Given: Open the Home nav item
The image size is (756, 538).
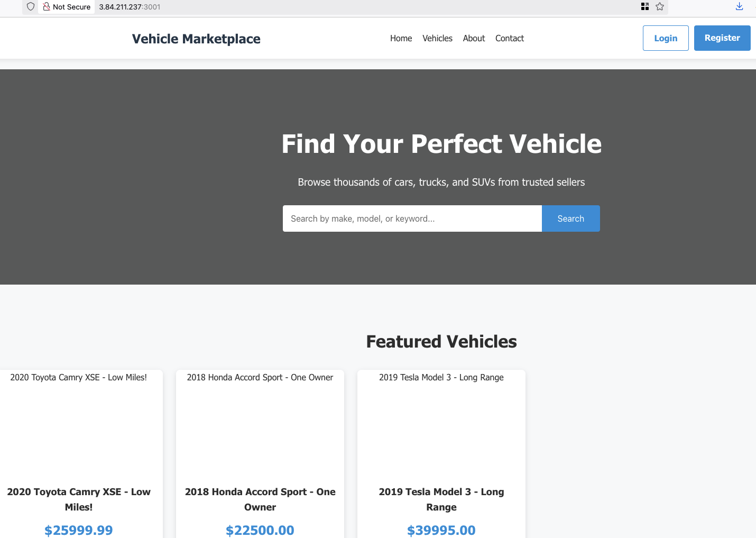Looking at the screenshot, I should [x=401, y=38].
